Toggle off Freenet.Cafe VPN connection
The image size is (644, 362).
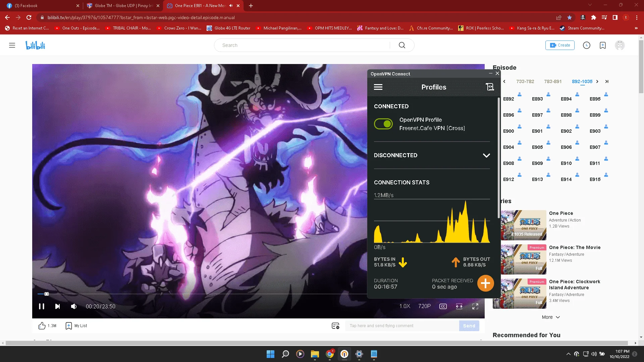(383, 124)
